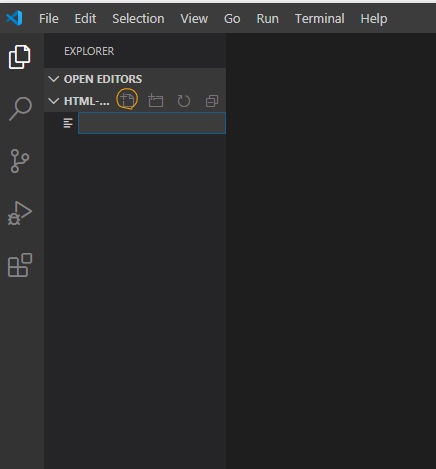The height and width of the screenshot is (469, 436).
Task: Open the Selection menu
Action: click(138, 19)
